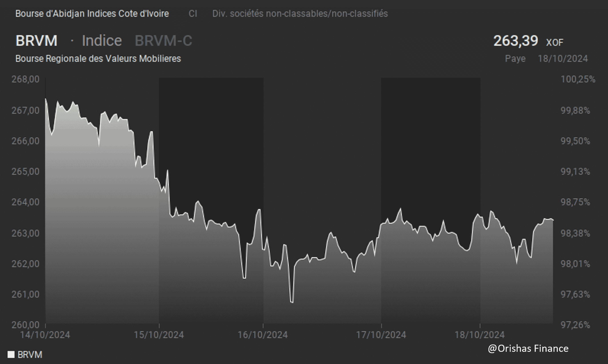Viewport: 608px width, 364px height.
Task: Click the 98,01% right-axis label
Action: point(575,264)
